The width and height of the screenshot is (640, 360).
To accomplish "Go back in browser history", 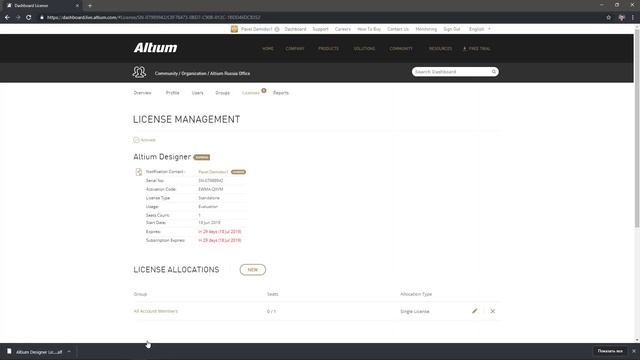I will tap(7, 18).
